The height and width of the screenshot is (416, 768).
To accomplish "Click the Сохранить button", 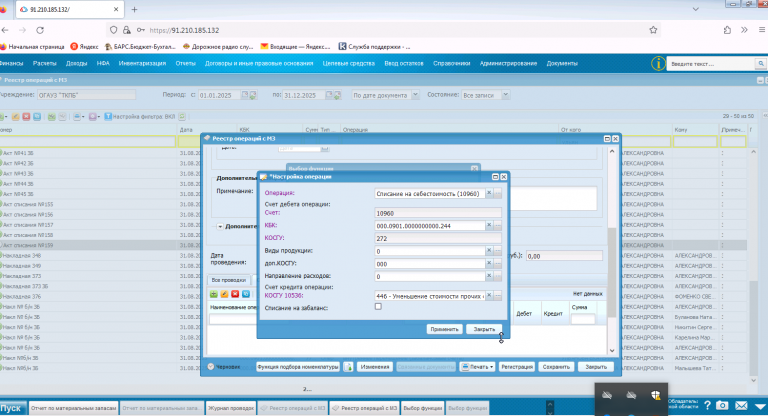I will click(556, 367).
